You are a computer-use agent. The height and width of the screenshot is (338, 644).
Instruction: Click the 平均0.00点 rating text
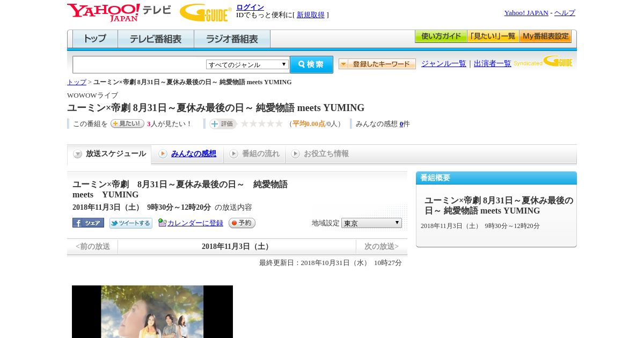pos(309,124)
